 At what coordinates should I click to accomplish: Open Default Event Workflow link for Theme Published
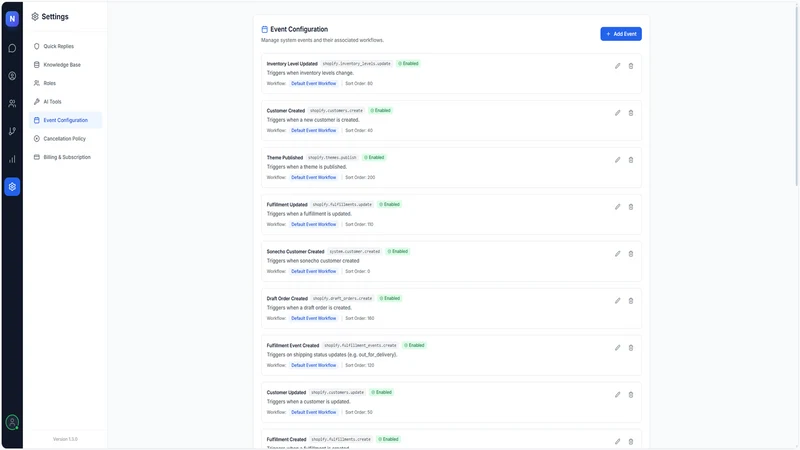point(313,177)
